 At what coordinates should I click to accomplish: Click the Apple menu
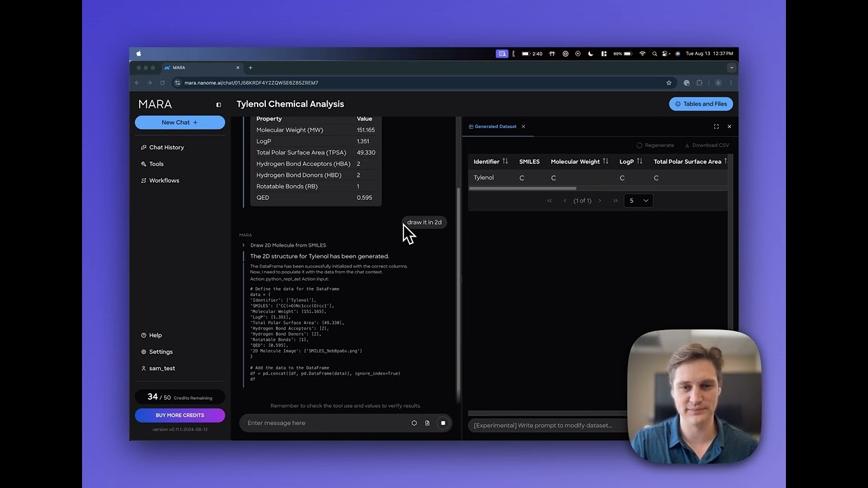139,54
